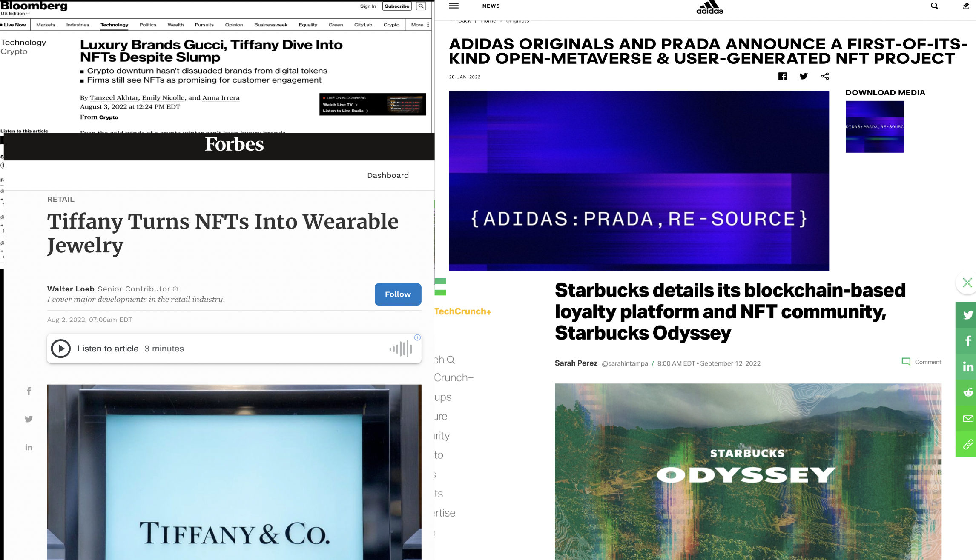This screenshot has height=560, width=976.
Task: Select Technology in the Bloomberg navigation
Action: pos(114,25)
